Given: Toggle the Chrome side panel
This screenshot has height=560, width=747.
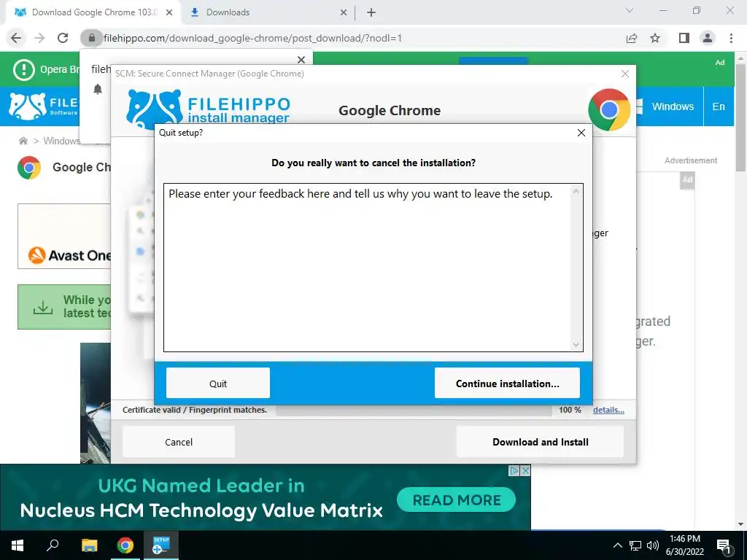Looking at the screenshot, I should tap(684, 38).
